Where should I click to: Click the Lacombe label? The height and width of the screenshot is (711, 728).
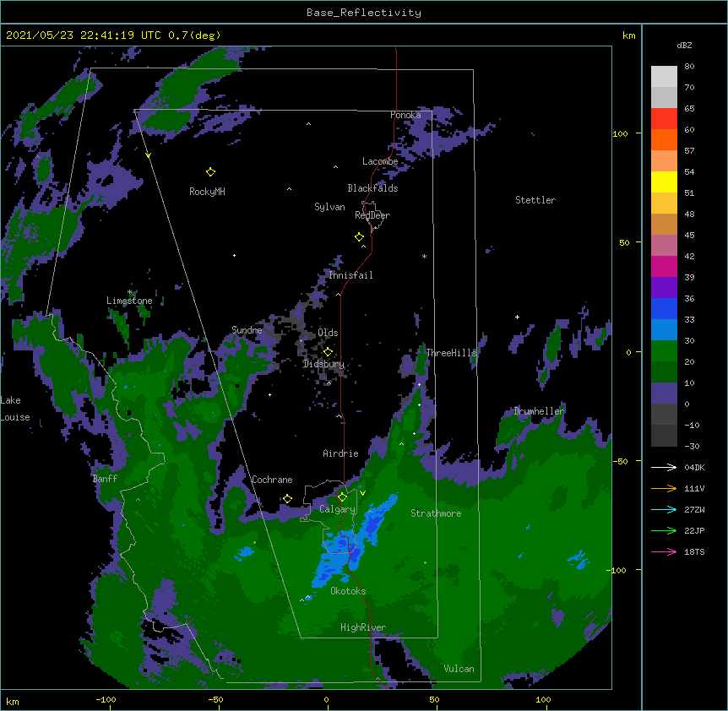[x=380, y=161]
